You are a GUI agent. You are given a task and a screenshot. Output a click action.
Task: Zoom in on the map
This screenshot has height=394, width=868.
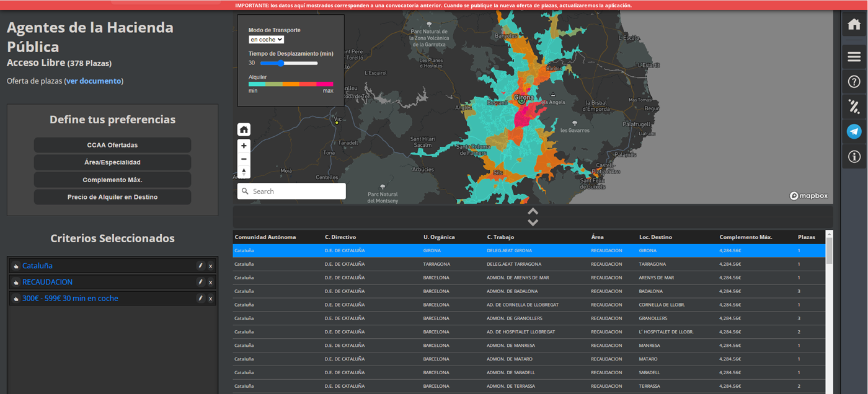tap(244, 146)
